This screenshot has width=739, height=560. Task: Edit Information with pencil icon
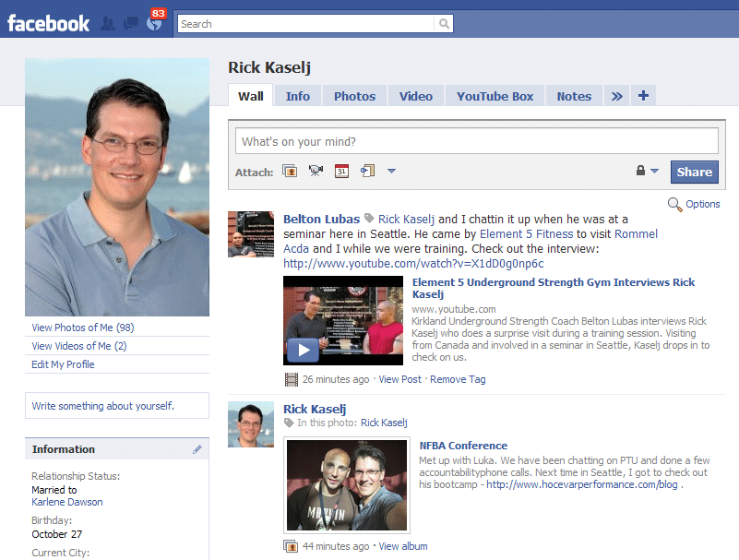[197, 449]
